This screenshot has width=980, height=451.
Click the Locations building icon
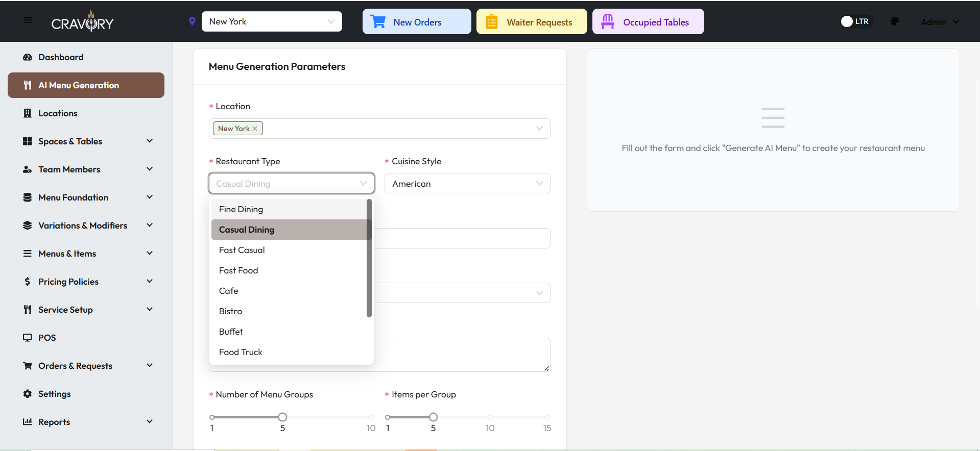point(28,113)
